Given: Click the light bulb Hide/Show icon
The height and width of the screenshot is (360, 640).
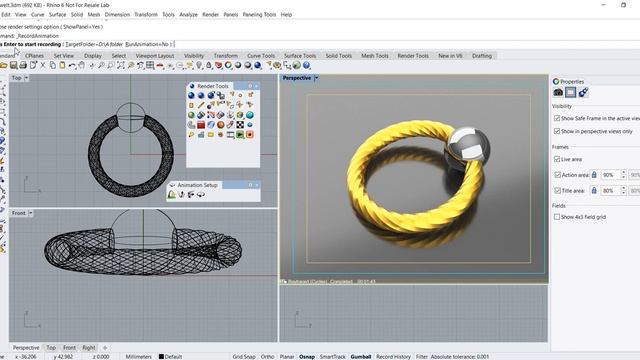Looking at the screenshot, I should click(199, 65).
